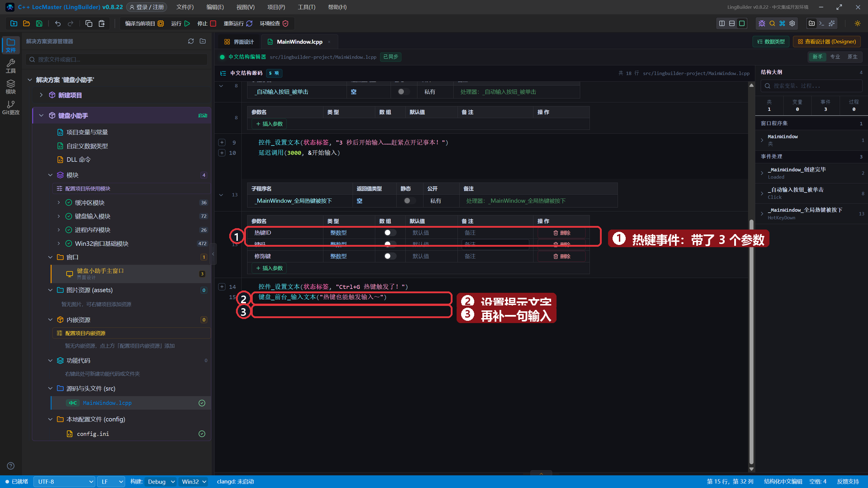Toggle the sun theme icon

[857, 23]
